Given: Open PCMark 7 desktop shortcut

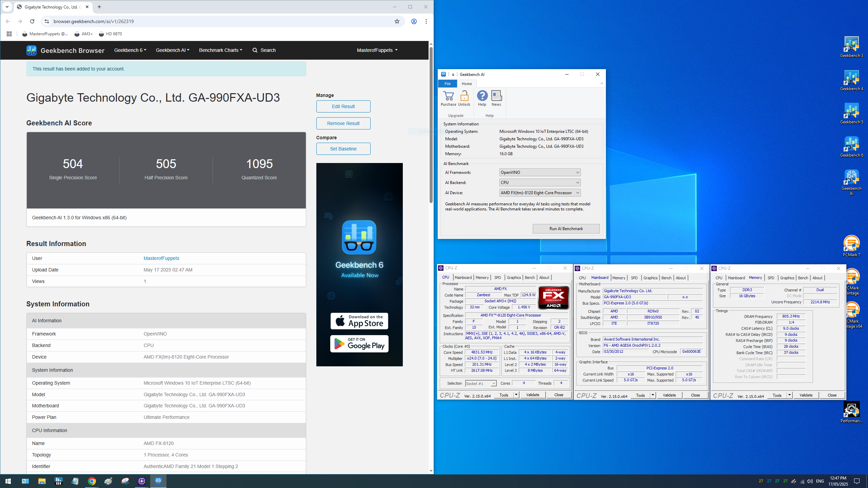Looking at the screenshot, I should pos(851,246).
